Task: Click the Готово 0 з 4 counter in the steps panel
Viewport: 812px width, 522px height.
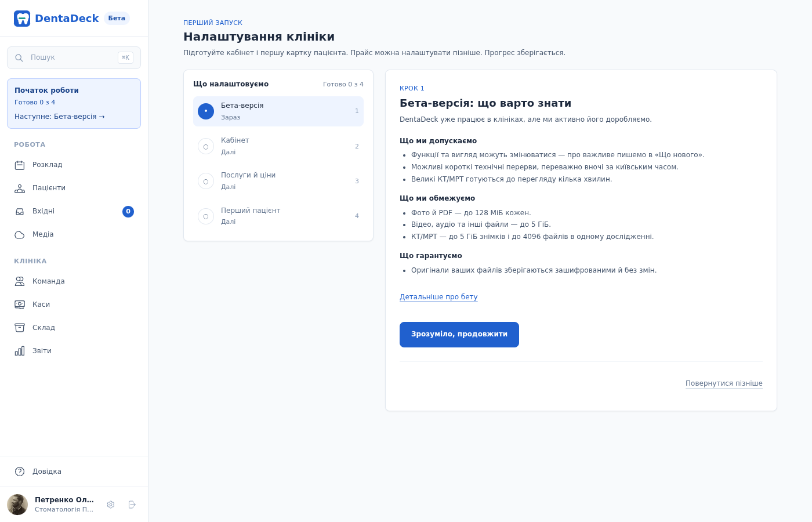Action: point(343,85)
